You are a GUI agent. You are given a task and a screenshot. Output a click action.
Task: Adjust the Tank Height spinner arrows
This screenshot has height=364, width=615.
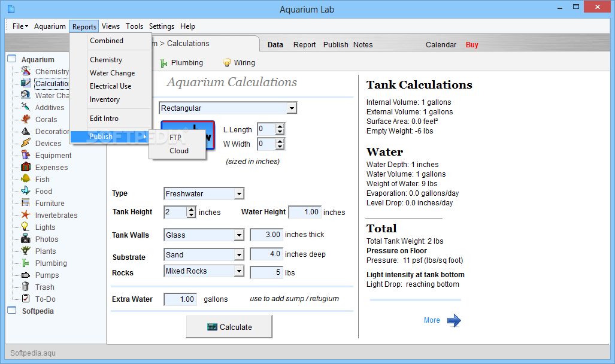click(191, 212)
